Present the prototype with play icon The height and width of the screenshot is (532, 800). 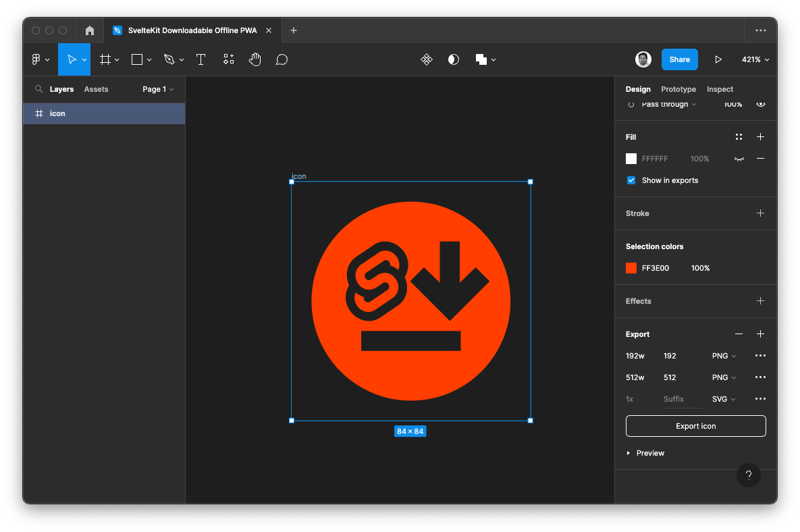click(718, 59)
